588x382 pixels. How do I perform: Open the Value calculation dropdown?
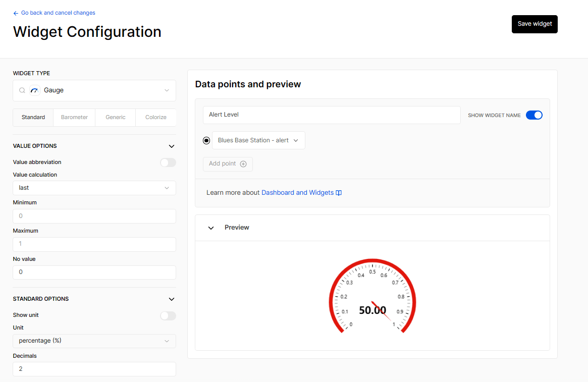tap(94, 188)
